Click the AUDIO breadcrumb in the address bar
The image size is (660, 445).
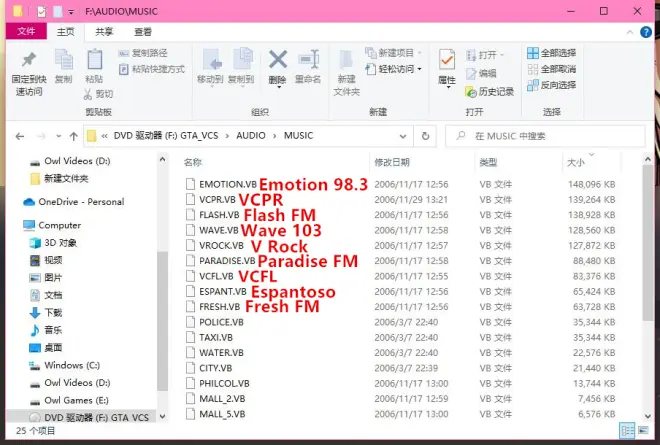click(x=251, y=136)
